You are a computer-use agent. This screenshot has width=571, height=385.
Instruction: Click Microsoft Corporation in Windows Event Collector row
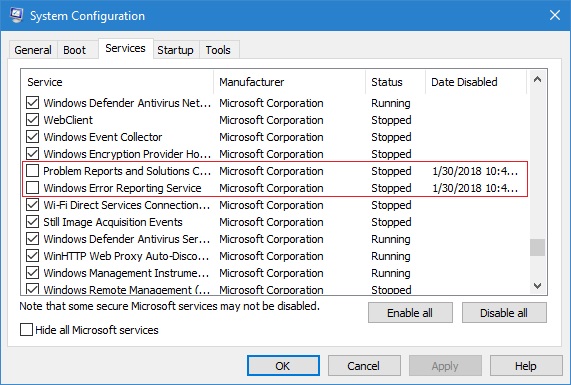coord(271,137)
